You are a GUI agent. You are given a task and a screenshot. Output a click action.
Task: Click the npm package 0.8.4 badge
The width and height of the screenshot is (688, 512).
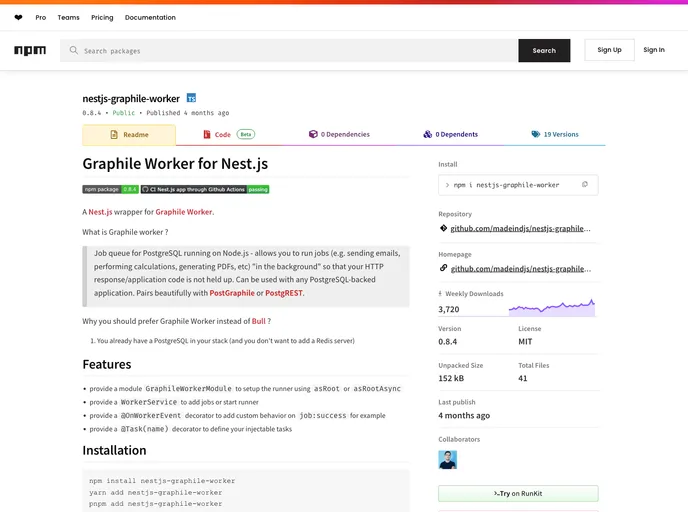pos(111,189)
